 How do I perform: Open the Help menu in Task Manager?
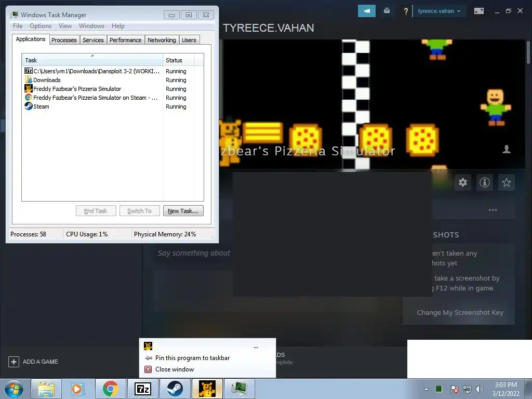pos(118,26)
